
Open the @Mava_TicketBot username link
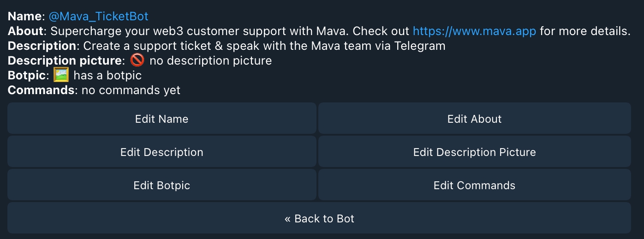(x=98, y=17)
